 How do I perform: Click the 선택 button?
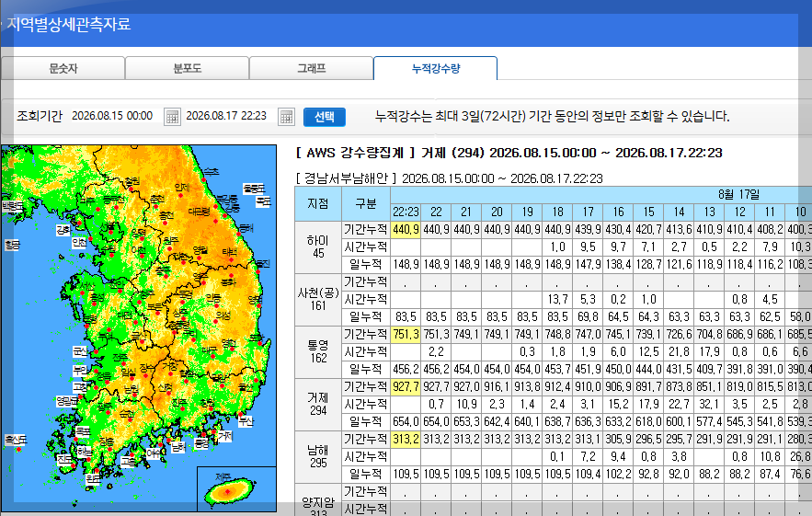point(325,117)
